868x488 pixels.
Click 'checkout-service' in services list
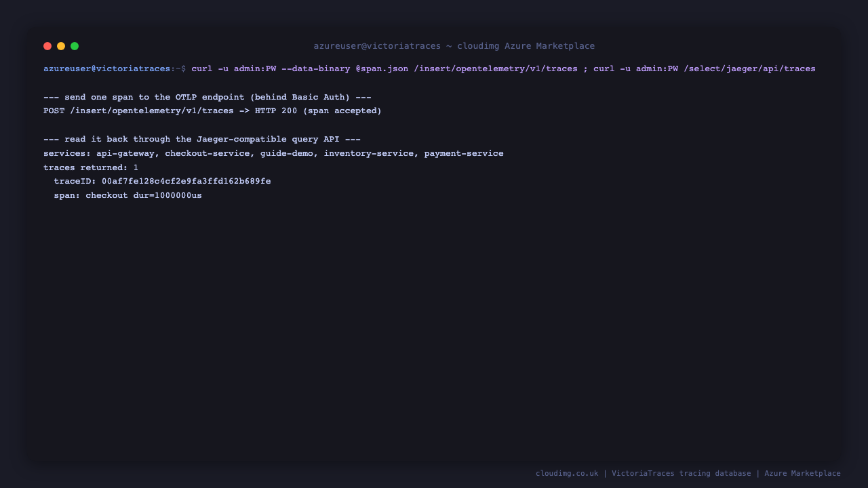[208, 153]
